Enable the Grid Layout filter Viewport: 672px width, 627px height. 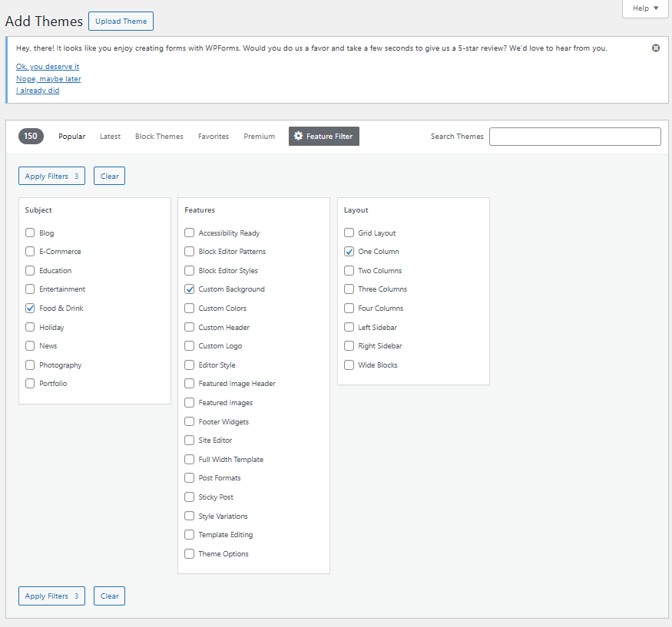[x=349, y=233]
